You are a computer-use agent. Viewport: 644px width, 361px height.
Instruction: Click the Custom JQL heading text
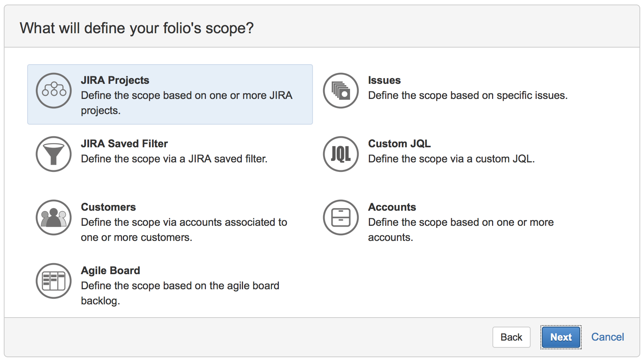tap(399, 143)
